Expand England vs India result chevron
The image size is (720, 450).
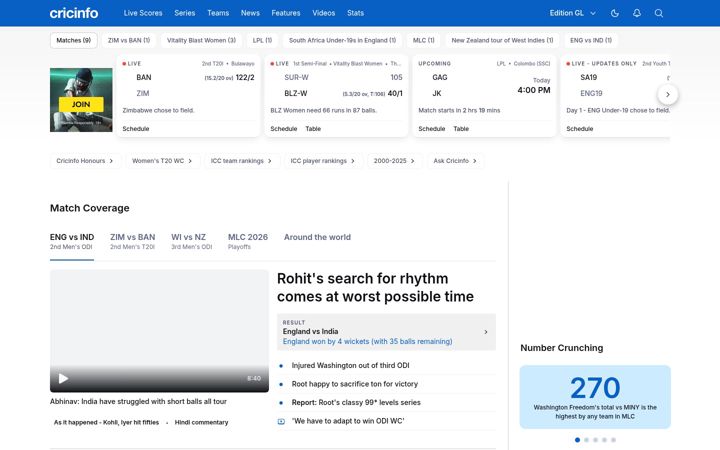(x=486, y=332)
